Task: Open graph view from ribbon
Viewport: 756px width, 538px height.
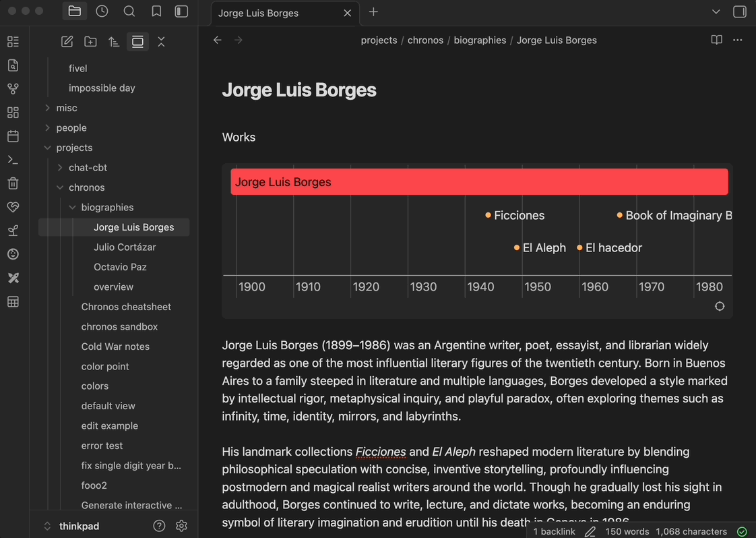Action: point(13,89)
